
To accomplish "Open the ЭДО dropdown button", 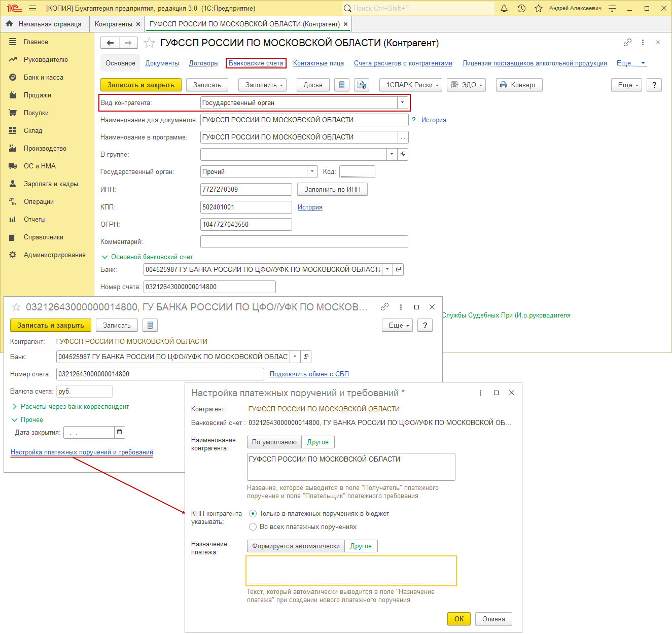I will click(x=466, y=85).
